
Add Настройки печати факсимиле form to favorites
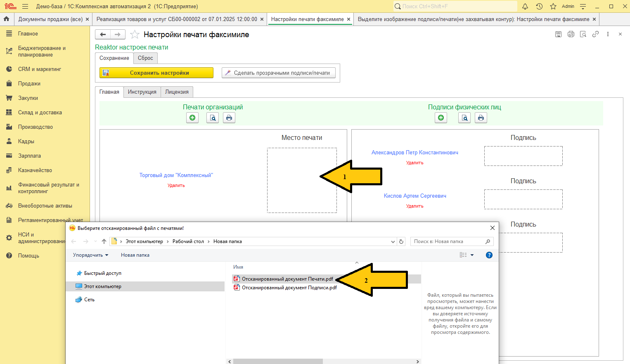pos(135,35)
